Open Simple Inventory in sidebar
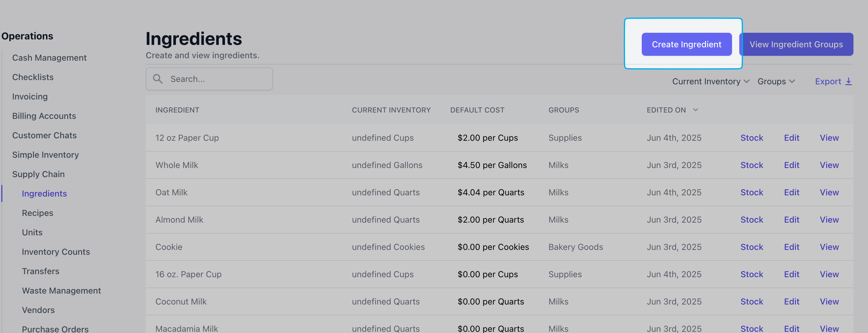The width and height of the screenshot is (868, 333). [x=45, y=155]
